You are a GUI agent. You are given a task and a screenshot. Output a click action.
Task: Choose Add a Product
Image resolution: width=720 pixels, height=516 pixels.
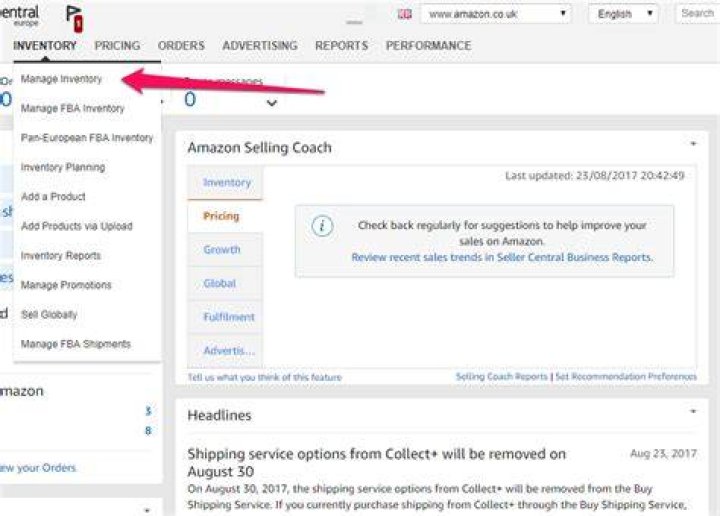pyautogui.click(x=53, y=197)
